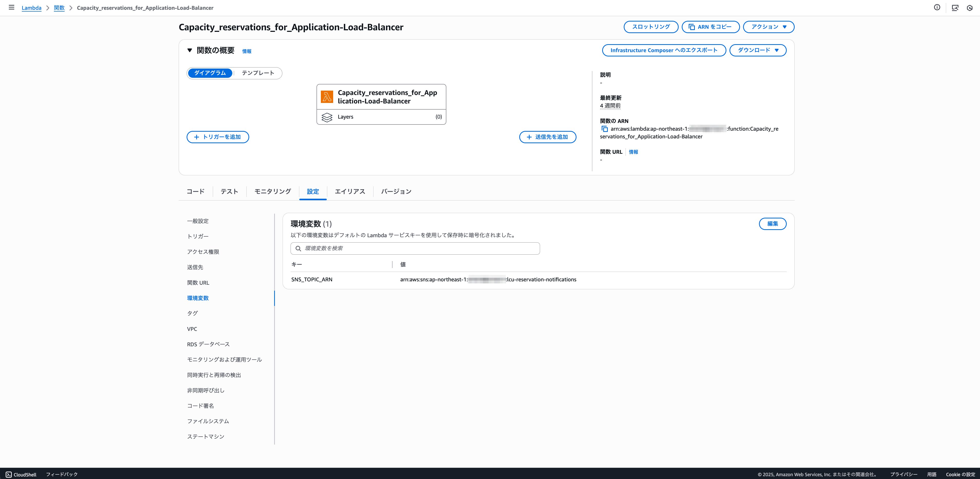Export to Infrastructure Composer

click(x=664, y=50)
